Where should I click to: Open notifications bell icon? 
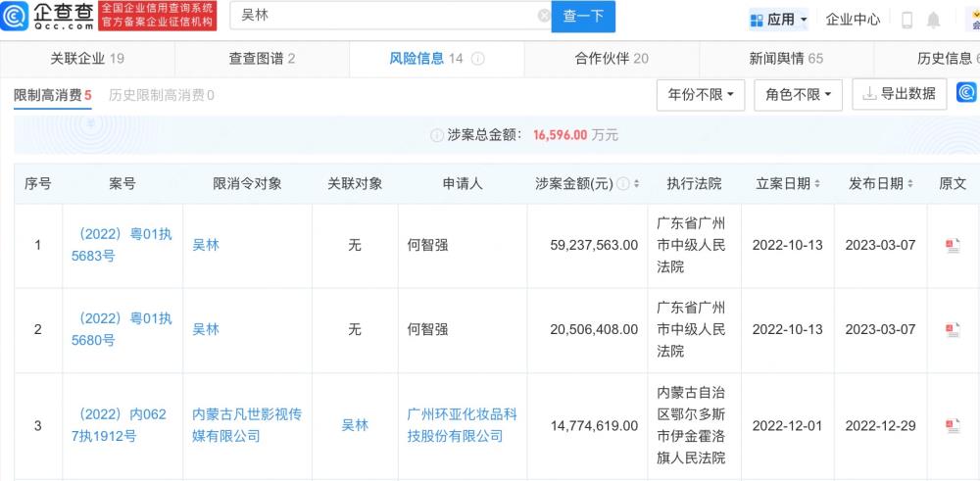coord(933,20)
